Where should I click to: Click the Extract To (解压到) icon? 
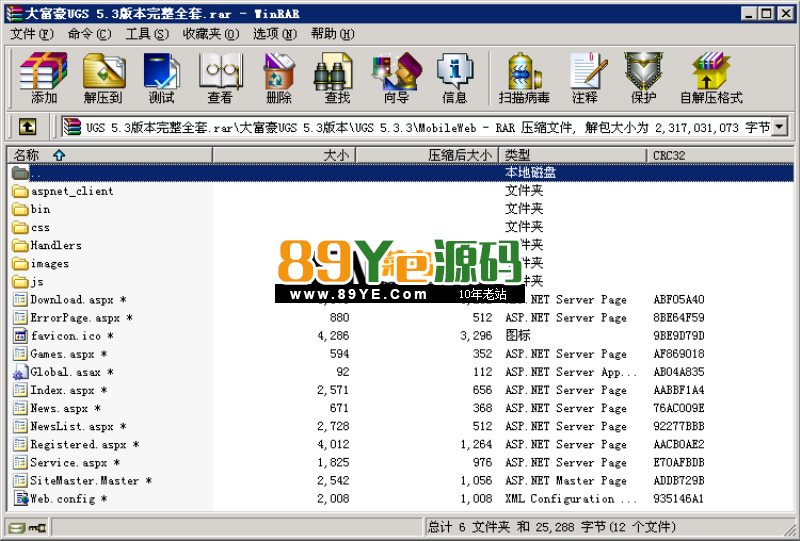(x=104, y=78)
